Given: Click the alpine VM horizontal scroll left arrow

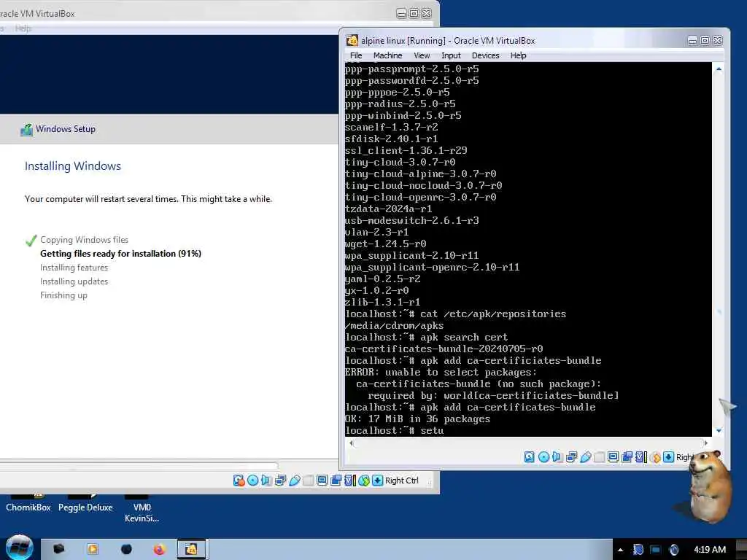Looking at the screenshot, I should 351,443.
